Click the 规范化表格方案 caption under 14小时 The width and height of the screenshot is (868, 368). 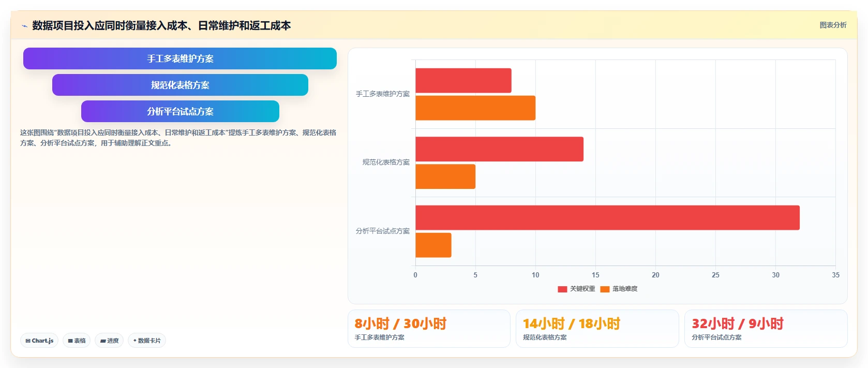[x=545, y=337]
